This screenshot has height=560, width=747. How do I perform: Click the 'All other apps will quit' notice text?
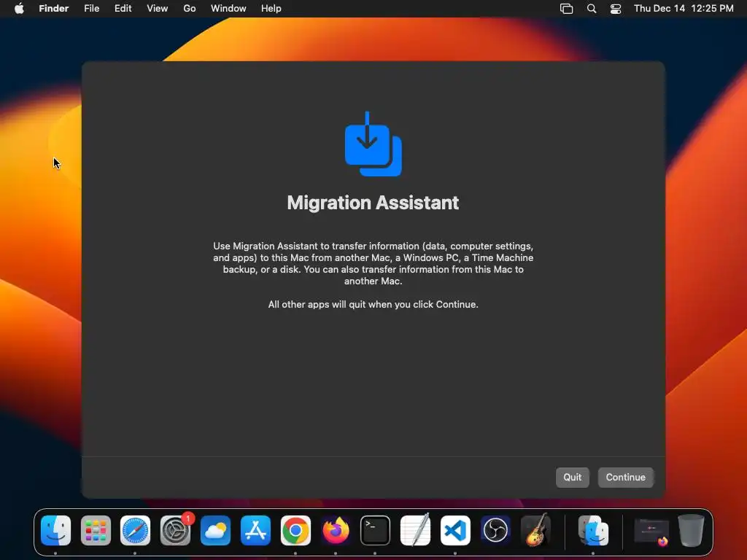373,304
